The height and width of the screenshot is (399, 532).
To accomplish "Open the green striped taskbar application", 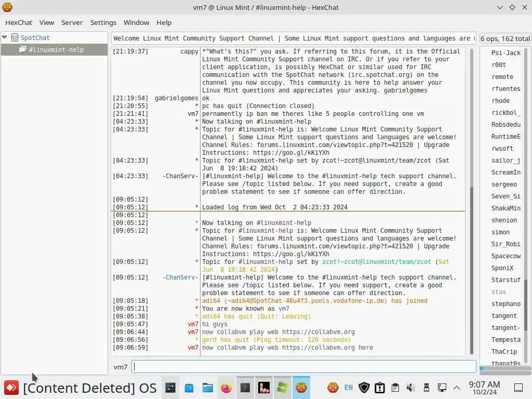I will (282, 388).
